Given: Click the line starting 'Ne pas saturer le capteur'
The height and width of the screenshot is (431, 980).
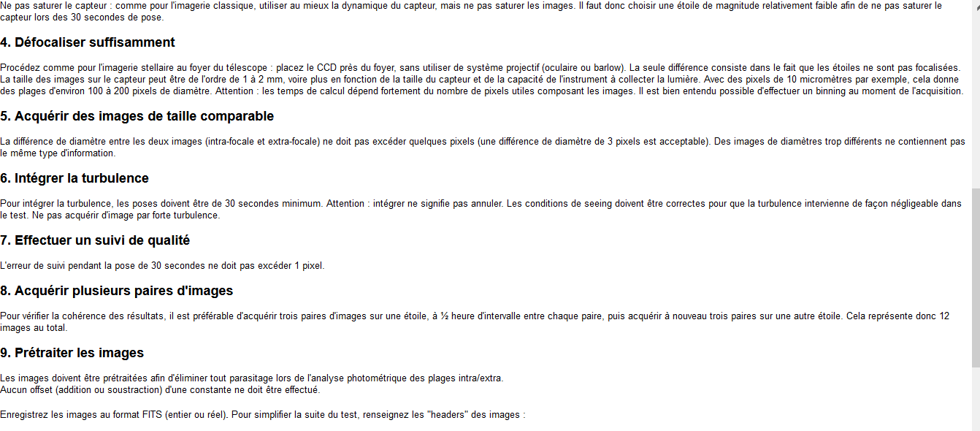Looking at the screenshot, I should (x=471, y=5).
